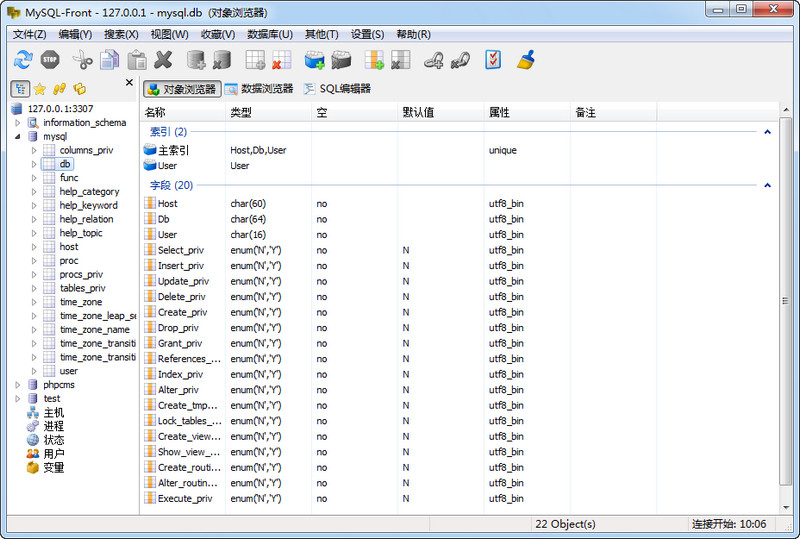Viewport: 800px width, 539px height.
Task: Switch to the 对象浏览器 view
Action: click(x=182, y=89)
